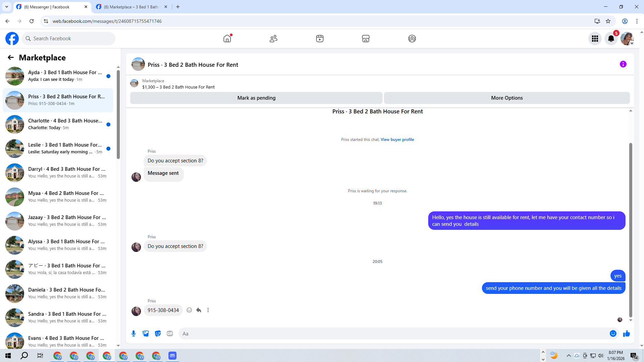Open the Marketplace storefront icon
This screenshot has width=644, height=362.
(x=366, y=39)
